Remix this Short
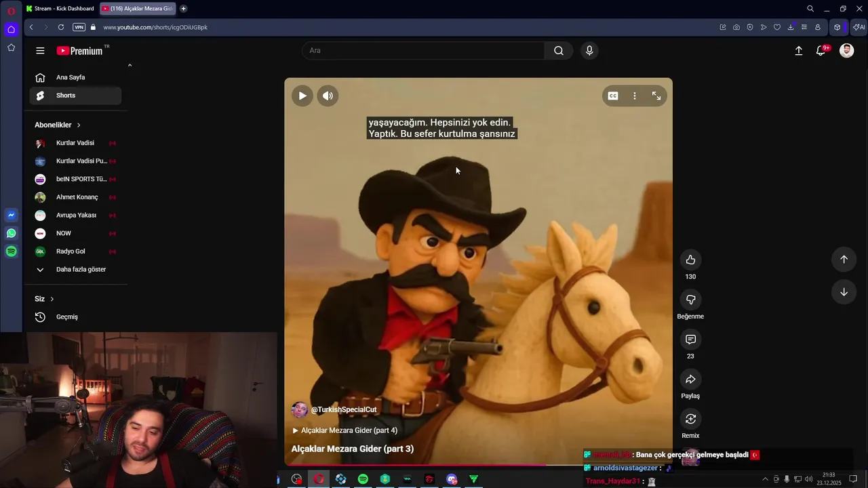Viewport: 868px width, 488px height. tap(690, 419)
